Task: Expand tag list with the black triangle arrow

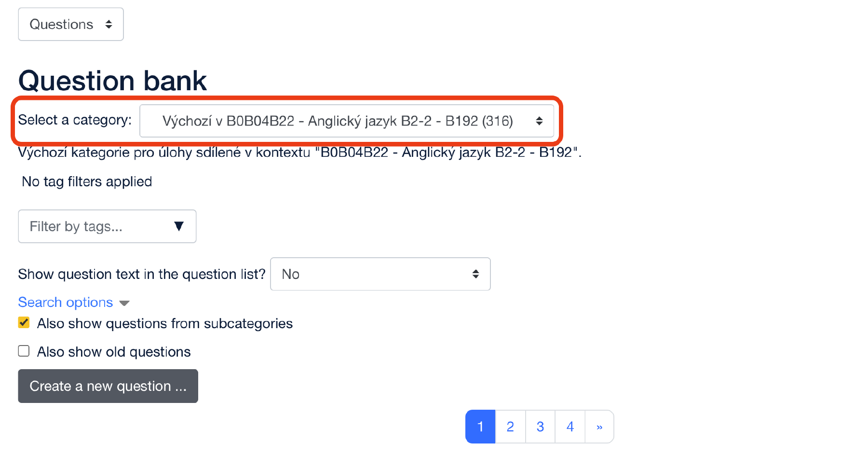Action: (x=179, y=226)
